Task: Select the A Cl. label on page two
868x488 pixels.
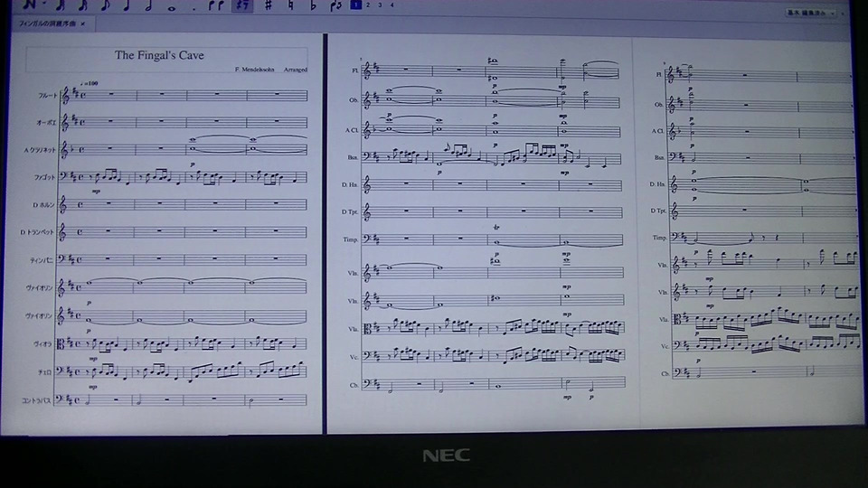Action: click(352, 130)
